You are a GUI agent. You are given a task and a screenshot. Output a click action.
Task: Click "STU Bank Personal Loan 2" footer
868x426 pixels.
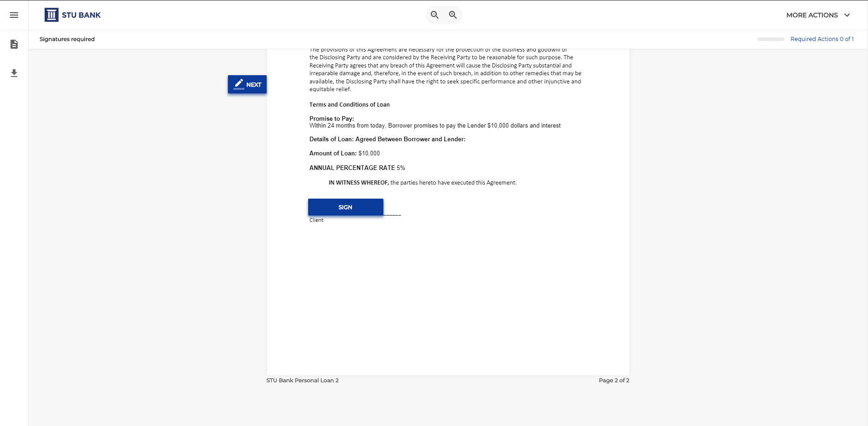pyautogui.click(x=303, y=380)
